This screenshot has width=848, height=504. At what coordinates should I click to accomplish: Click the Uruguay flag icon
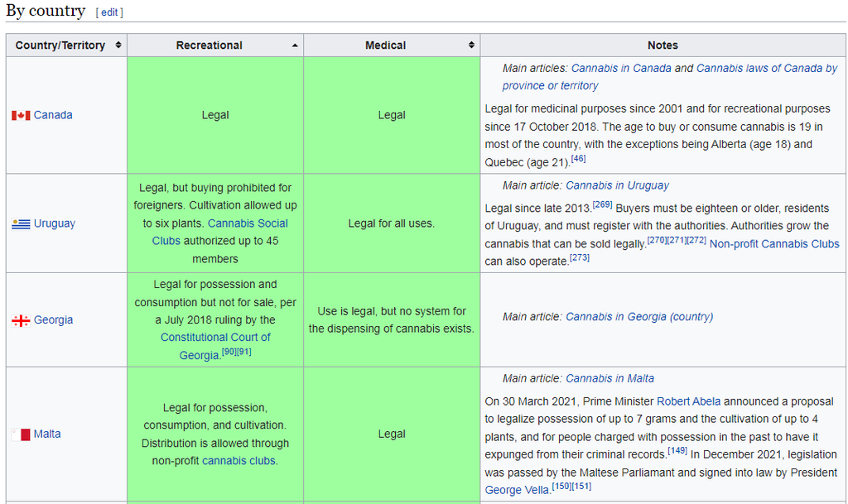(21, 223)
